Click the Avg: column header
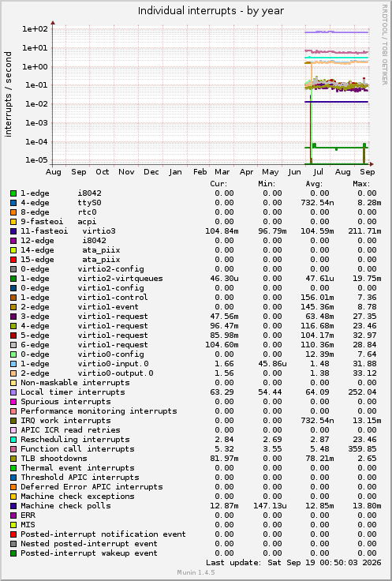The height and width of the screenshot is (581, 392). (314, 184)
